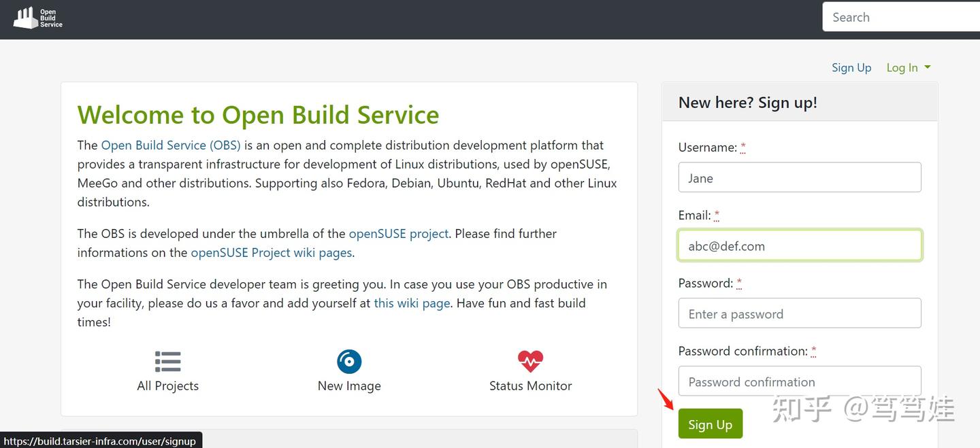
Task: Click the Sign Up link in the header
Action: point(851,67)
